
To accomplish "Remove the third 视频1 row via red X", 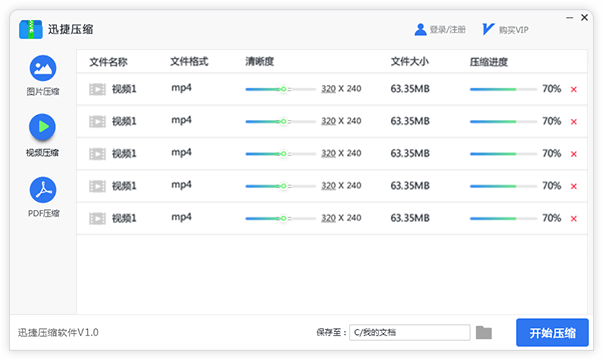I will click(x=574, y=154).
